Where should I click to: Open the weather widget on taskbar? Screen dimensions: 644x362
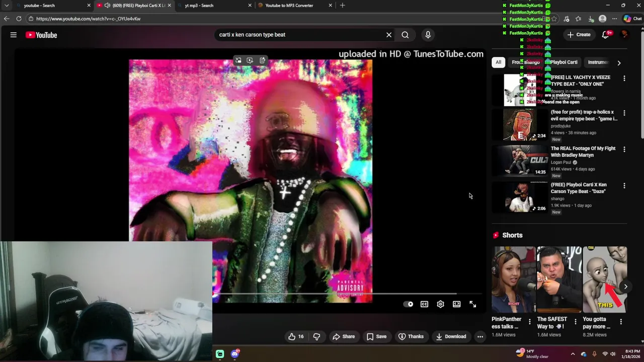[532, 354]
